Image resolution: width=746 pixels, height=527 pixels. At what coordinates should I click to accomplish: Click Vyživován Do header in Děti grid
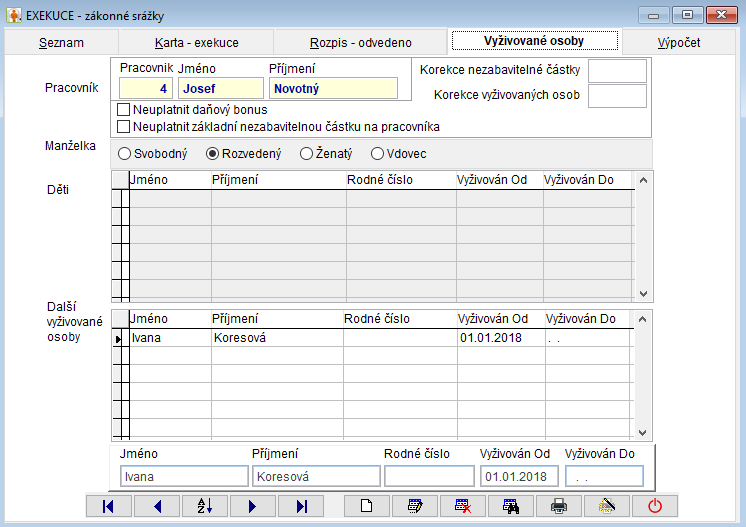[587, 180]
